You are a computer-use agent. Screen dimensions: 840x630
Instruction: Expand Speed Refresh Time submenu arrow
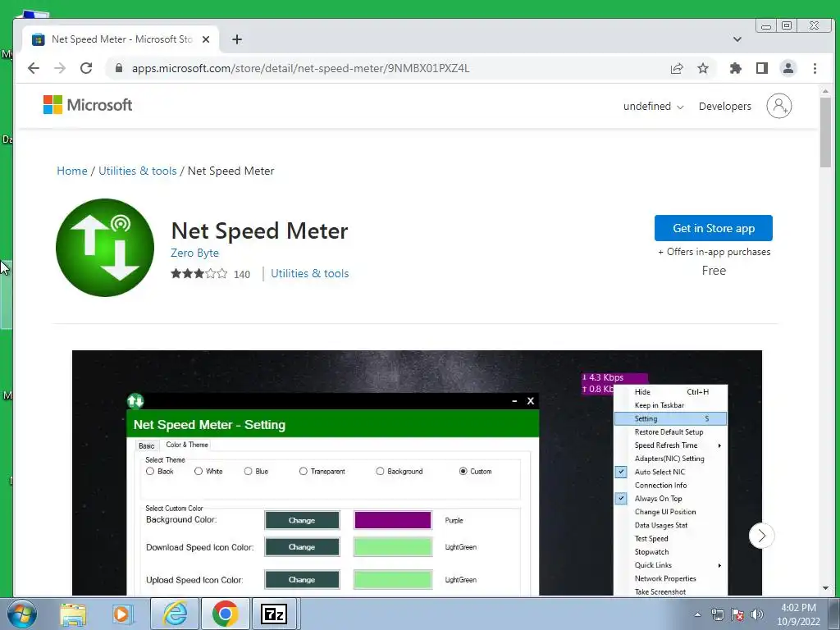pyautogui.click(x=719, y=445)
